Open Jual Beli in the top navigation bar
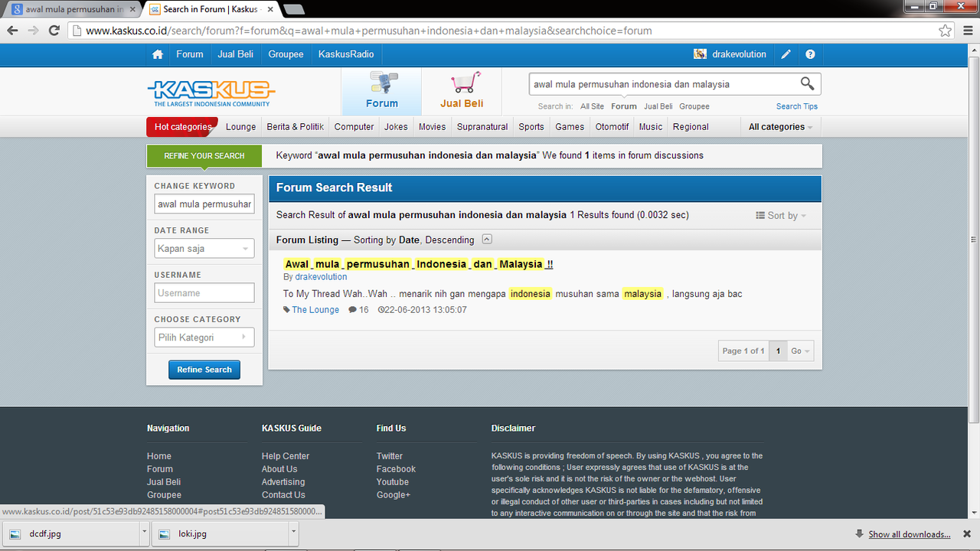This screenshot has width=980, height=551. (x=236, y=54)
